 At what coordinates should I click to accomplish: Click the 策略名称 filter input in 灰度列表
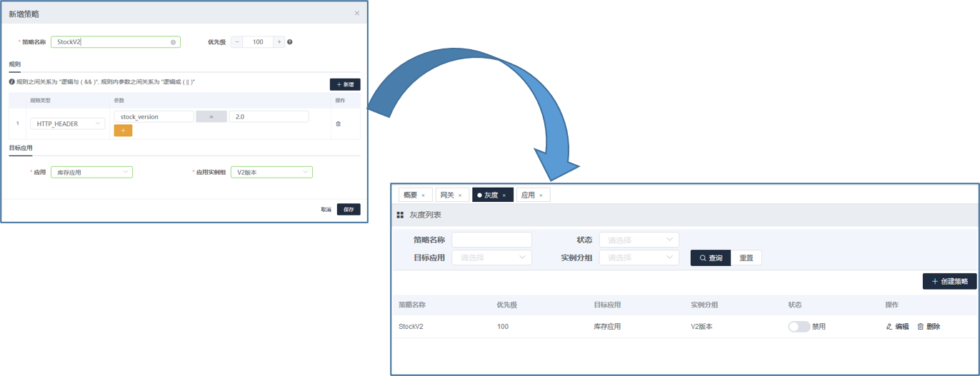(491, 240)
